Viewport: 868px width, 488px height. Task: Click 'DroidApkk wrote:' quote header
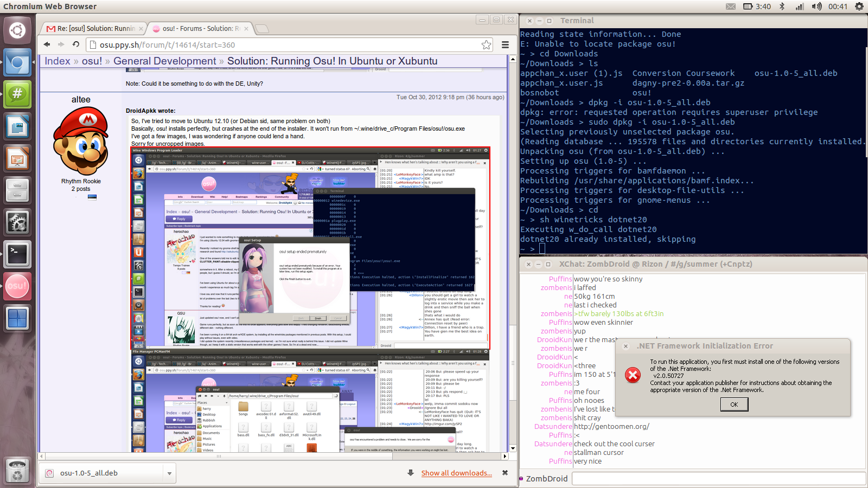150,111
